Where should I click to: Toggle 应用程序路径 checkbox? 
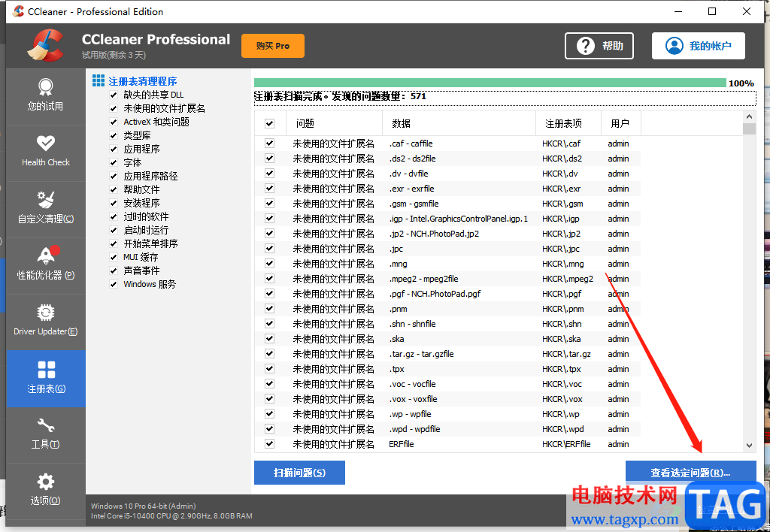click(x=114, y=176)
